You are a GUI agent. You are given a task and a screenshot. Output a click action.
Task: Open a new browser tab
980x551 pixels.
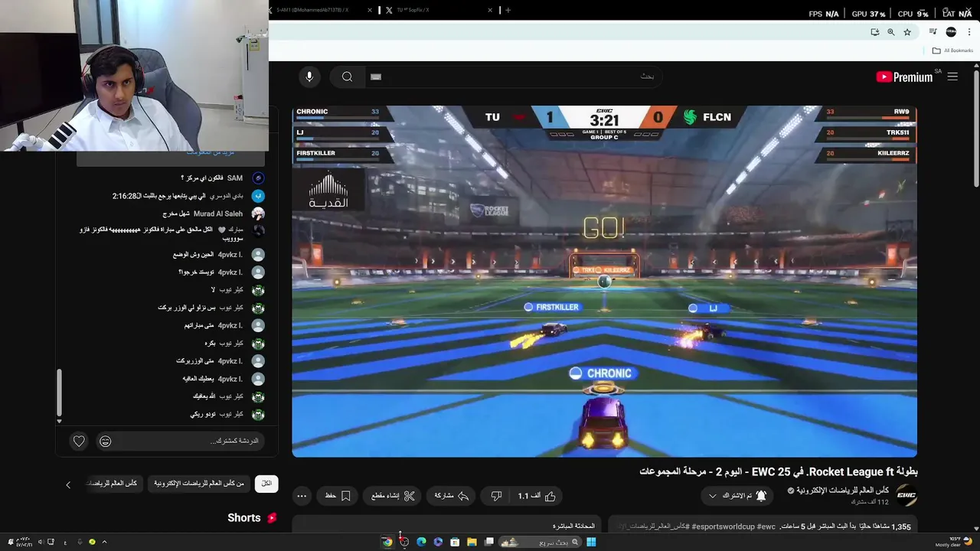click(508, 10)
